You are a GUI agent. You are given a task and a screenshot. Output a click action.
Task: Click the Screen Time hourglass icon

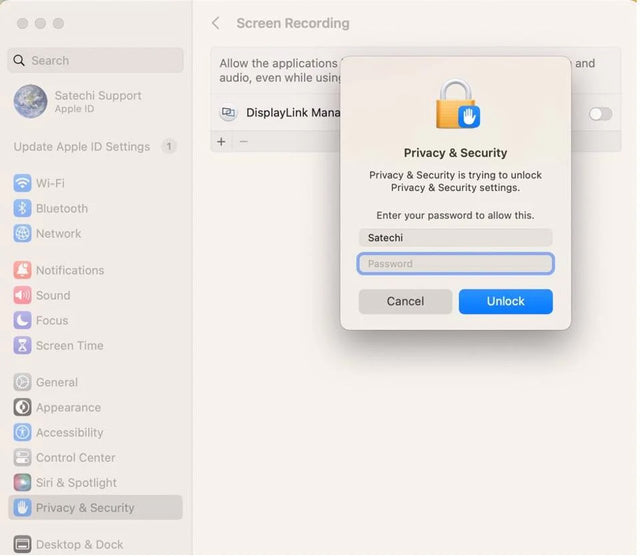click(22, 346)
